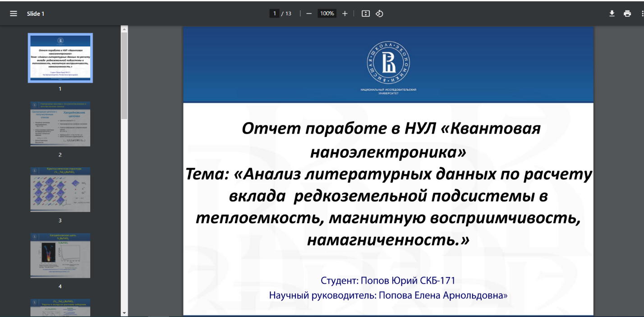The image size is (644, 317).
Task: Print the document
Action: [x=627, y=14]
